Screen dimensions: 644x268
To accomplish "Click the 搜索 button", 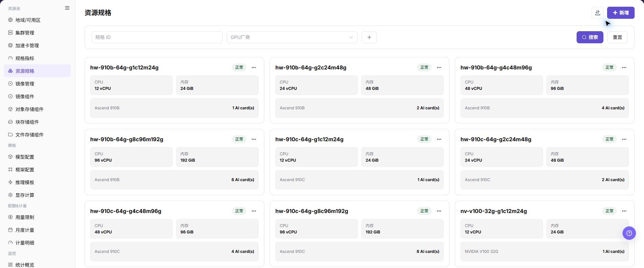I will (x=590, y=37).
